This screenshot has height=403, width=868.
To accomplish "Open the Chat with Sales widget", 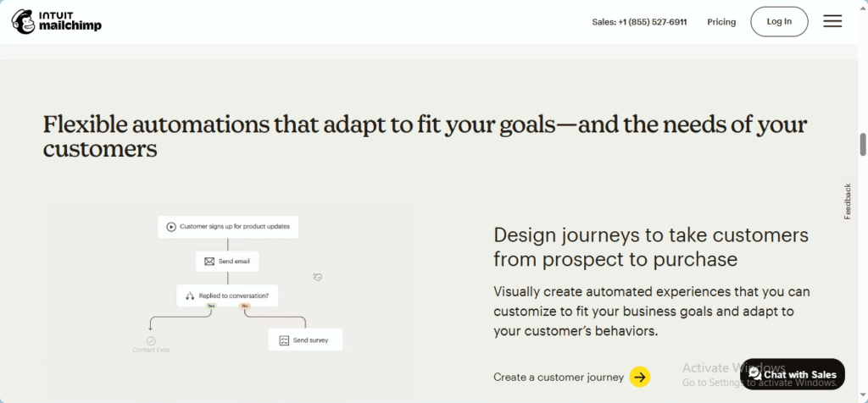I will click(793, 374).
